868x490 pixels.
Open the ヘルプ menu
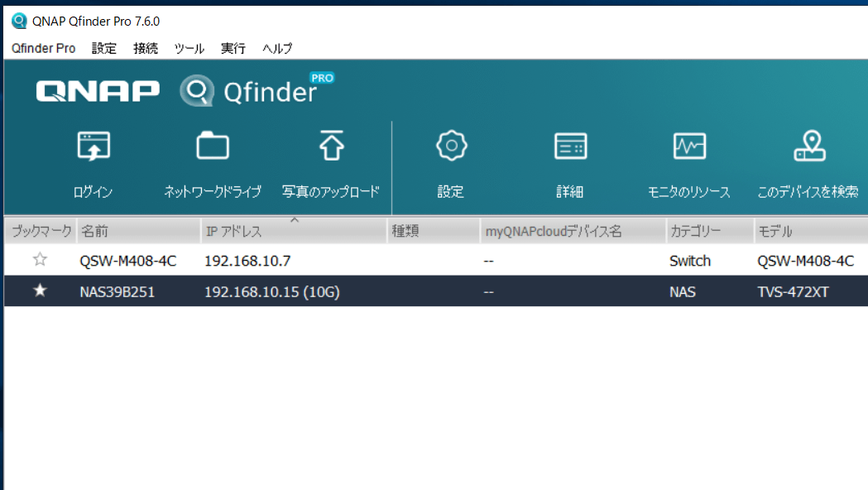click(x=277, y=48)
